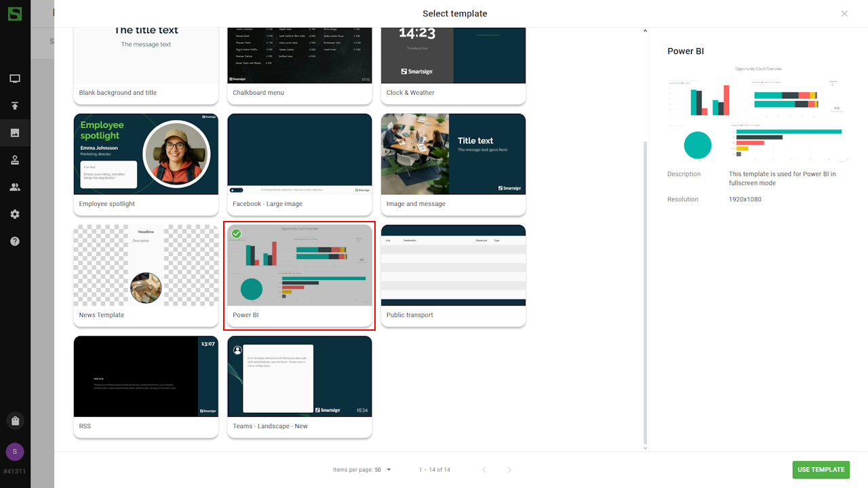Click the Smartsign logo icon
This screenshot has height=488, width=868.
[15, 14]
